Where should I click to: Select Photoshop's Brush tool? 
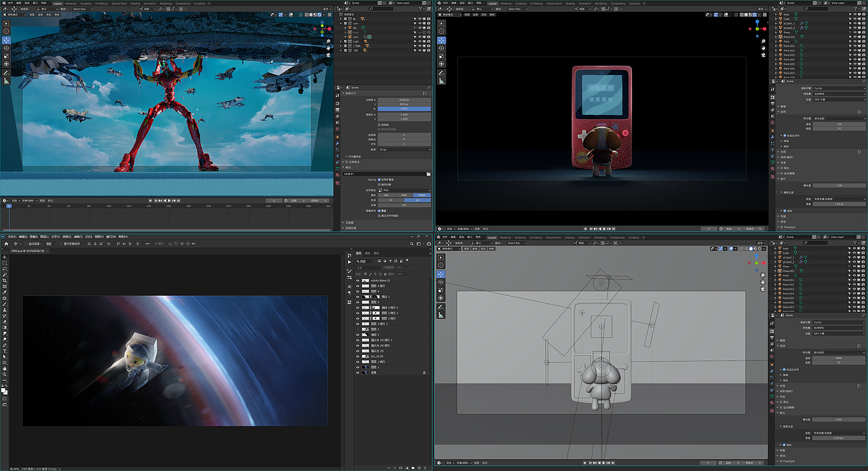[5, 304]
